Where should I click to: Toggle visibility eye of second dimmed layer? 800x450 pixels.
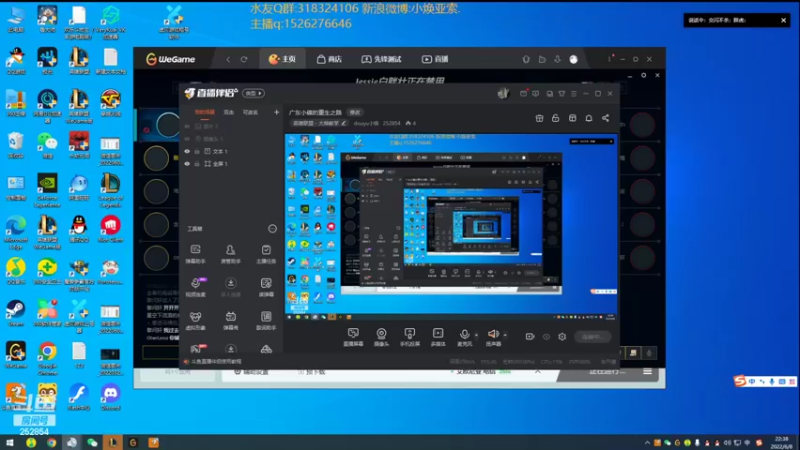pos(187,139)
